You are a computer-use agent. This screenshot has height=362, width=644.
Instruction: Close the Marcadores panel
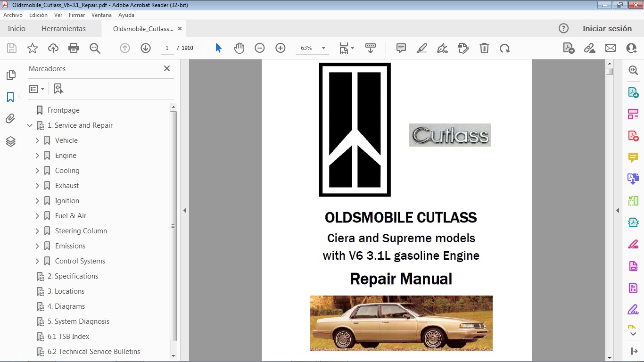coord(167,68)
